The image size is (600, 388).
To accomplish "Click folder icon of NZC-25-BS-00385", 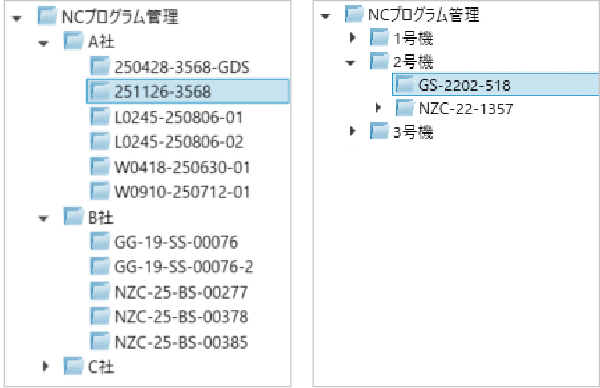I will [100, 341].
